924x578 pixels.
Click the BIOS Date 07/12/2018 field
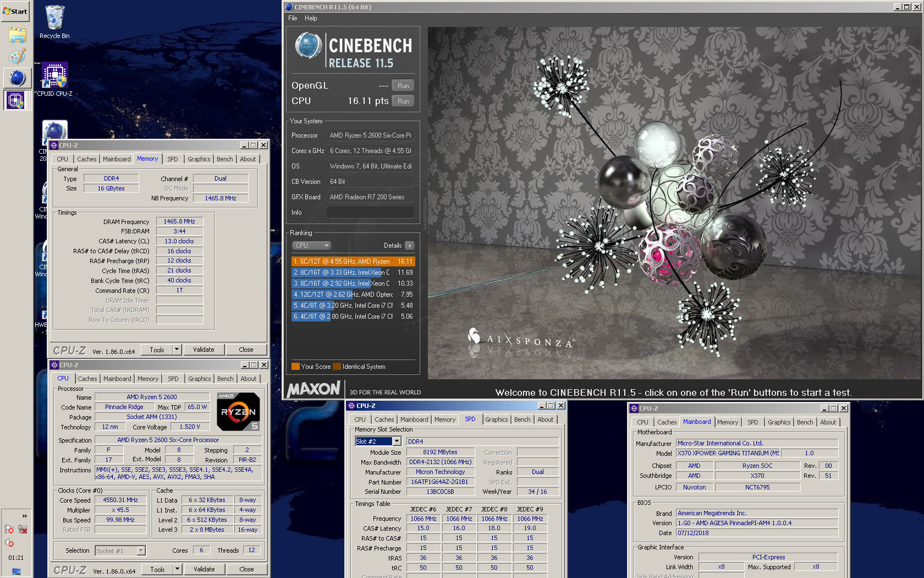(757, 533)
